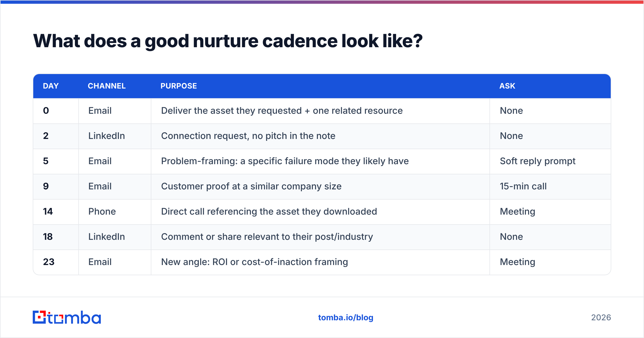Click 'LinkedIn' in the day 2 row

coord(107,136)
